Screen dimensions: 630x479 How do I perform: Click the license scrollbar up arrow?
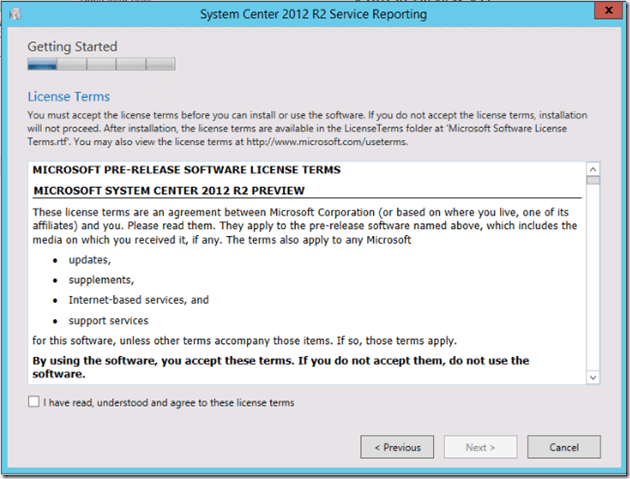coord(593,168)
